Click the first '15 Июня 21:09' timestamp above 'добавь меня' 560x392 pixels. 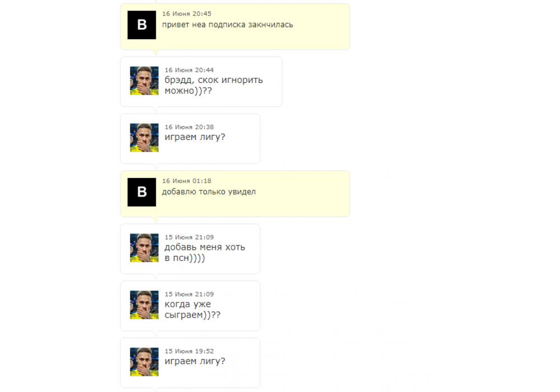[189, 237]
